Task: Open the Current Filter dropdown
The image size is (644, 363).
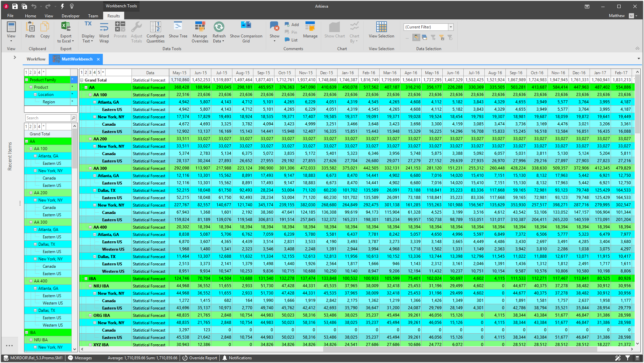Action: pyautogui.click(x=451, y=27)
